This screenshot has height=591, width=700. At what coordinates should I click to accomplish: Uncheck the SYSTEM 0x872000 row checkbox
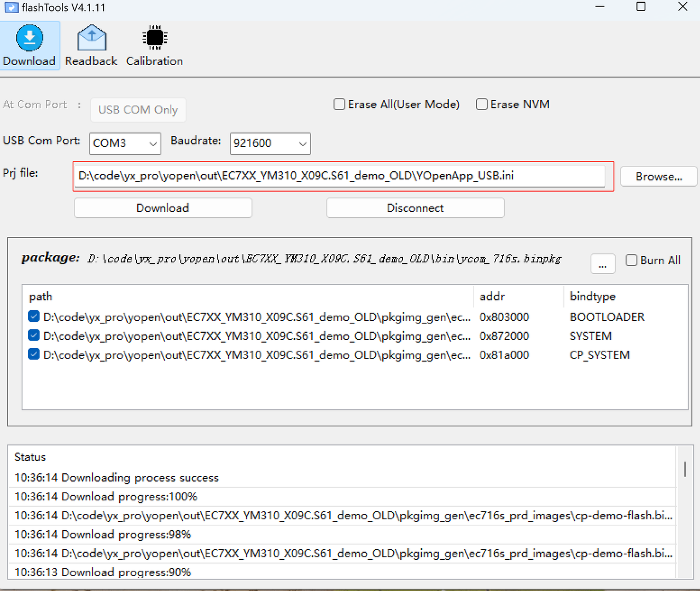34,335
